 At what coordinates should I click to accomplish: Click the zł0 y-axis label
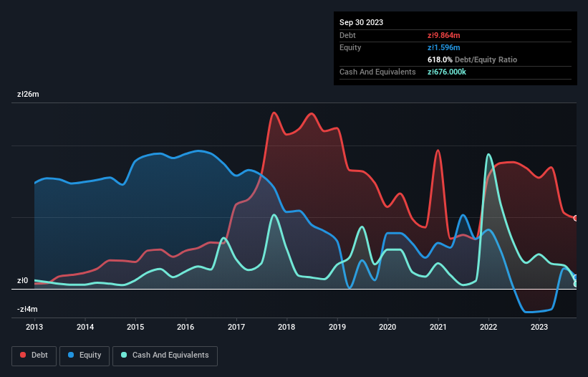tap(22, 280)
